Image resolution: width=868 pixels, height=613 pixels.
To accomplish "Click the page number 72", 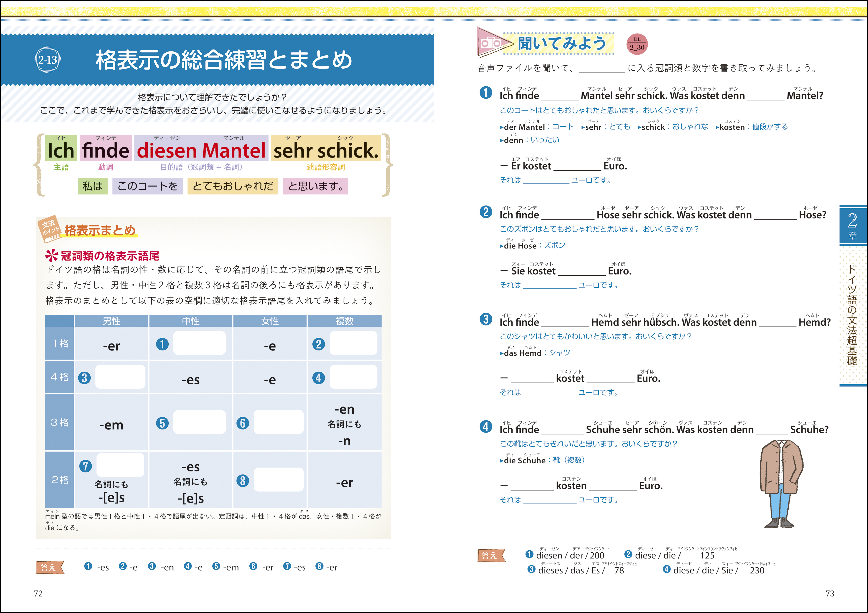I will (38, 593).
